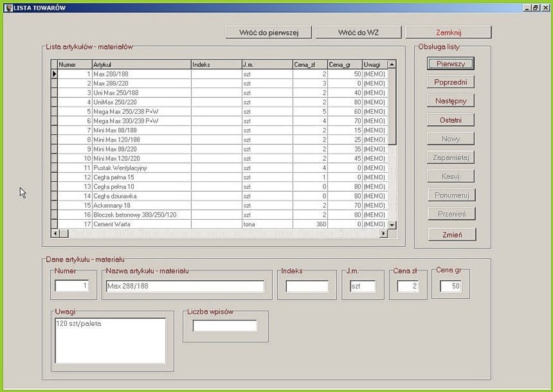Click the row selector of Max 288/220
Screen dimensions: 553x392
pos(54,84)
